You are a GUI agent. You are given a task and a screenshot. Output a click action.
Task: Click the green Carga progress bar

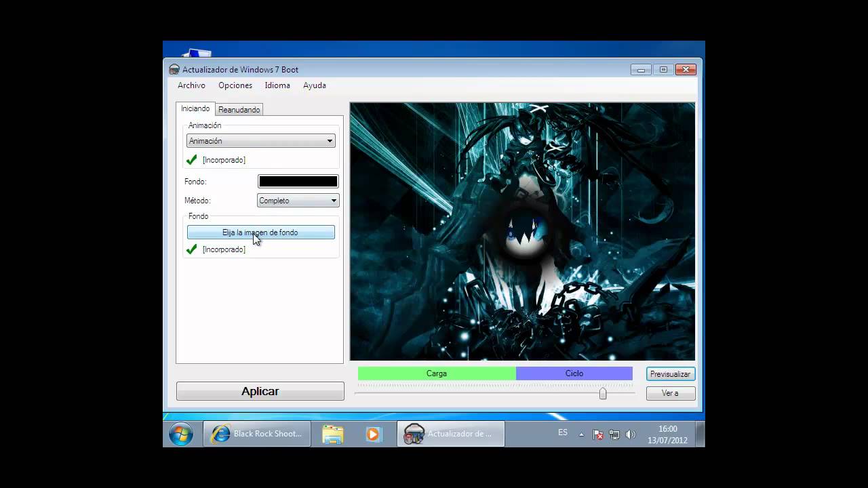tap(437, 373)
